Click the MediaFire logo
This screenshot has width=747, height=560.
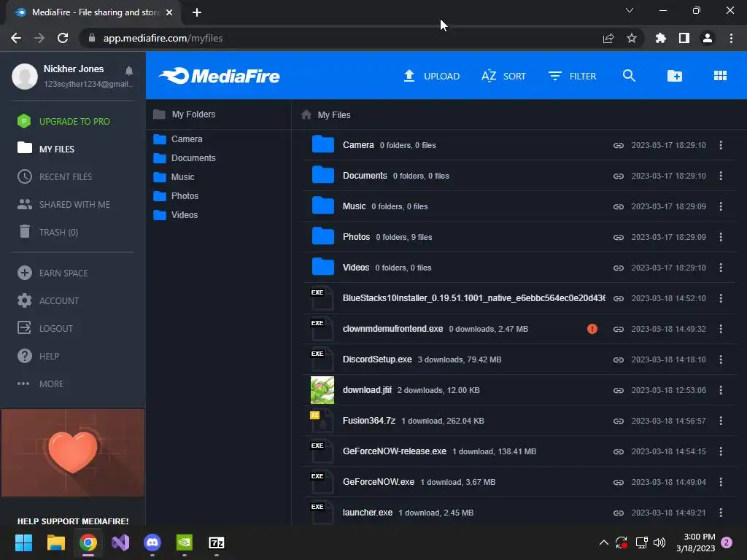point(219,76)
